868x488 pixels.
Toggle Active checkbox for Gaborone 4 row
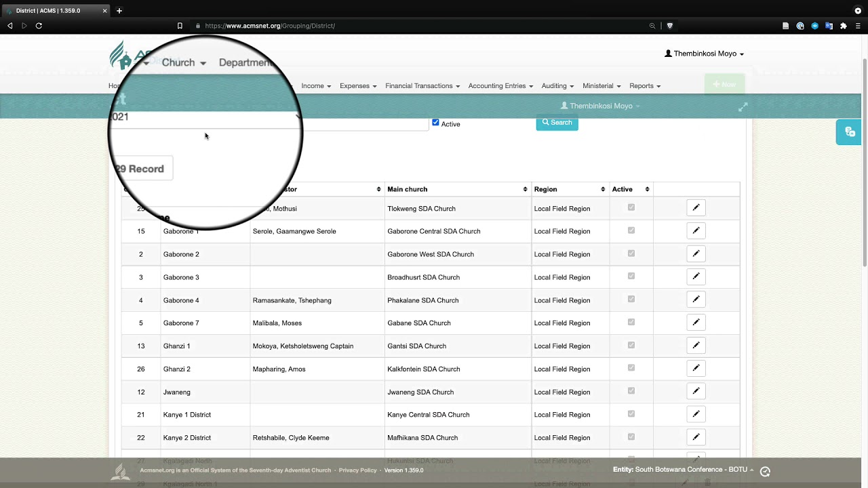coord(631,299)
